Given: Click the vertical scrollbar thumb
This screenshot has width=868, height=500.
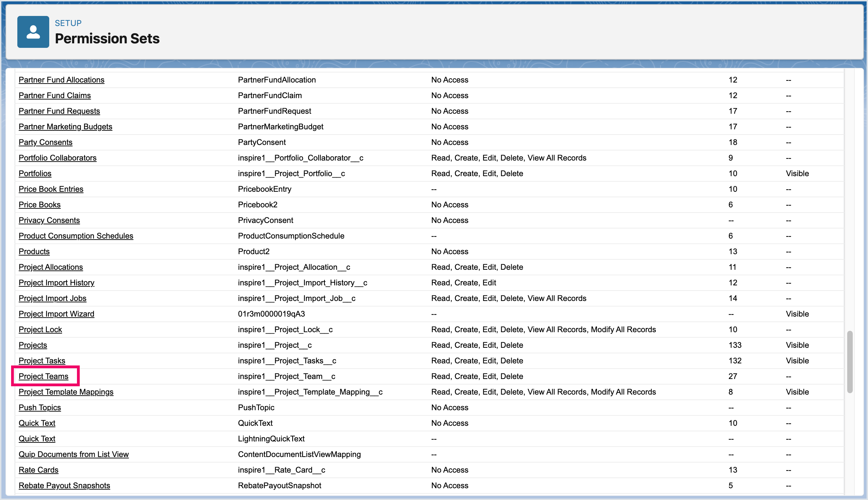Looking at the screenshot, I should [850, 362].
